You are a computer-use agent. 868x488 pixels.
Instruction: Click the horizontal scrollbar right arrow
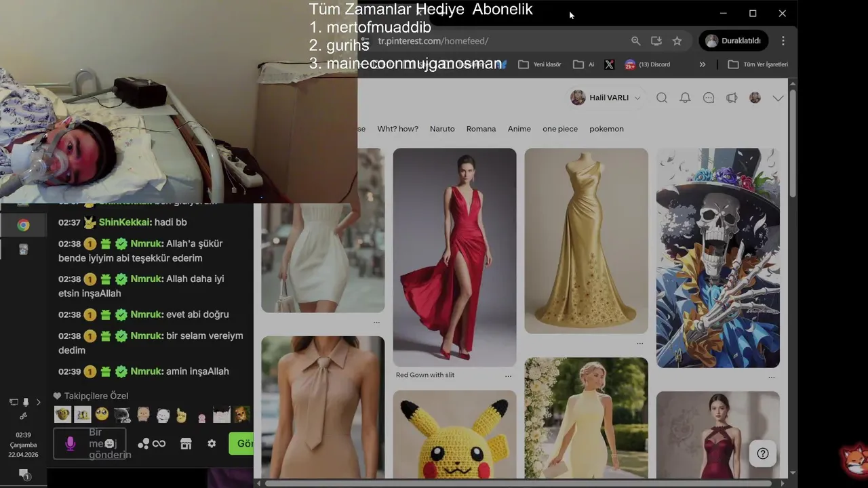pos(783,483)
